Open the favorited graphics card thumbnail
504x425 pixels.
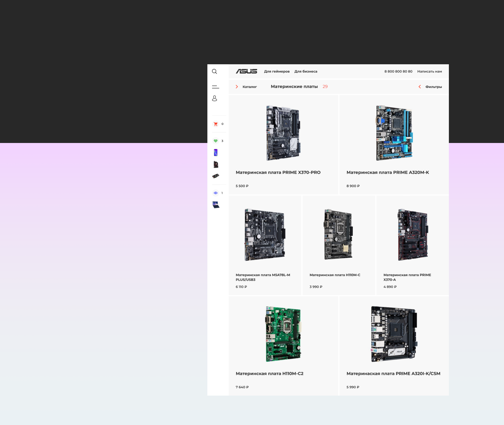click(x=216, y=176)
